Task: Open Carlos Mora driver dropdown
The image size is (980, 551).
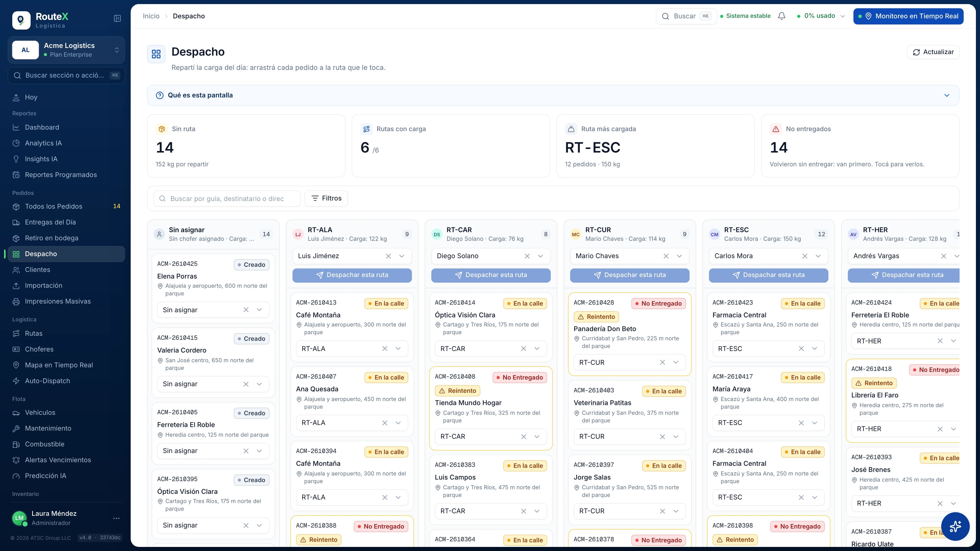Action: point(818,256)
